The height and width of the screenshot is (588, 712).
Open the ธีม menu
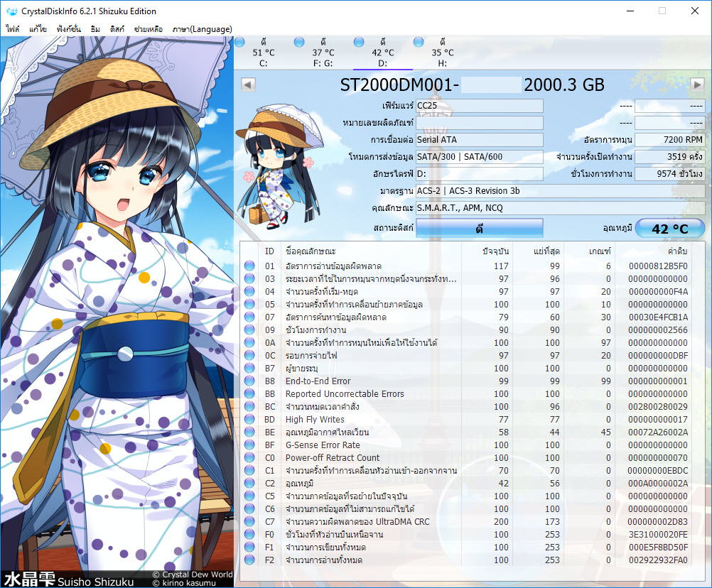click(96, 29)
